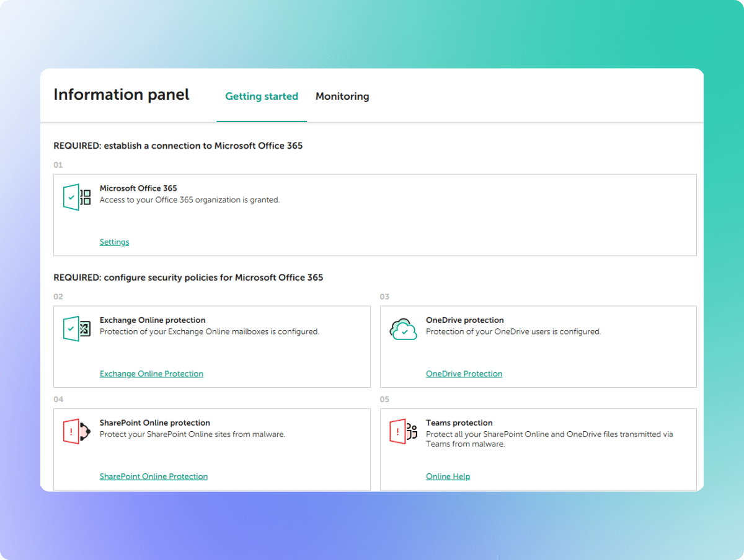The width and height of the screenshot is (744, 560).
Task: Click the Teams protection warning icon
Action: point(403,432)
